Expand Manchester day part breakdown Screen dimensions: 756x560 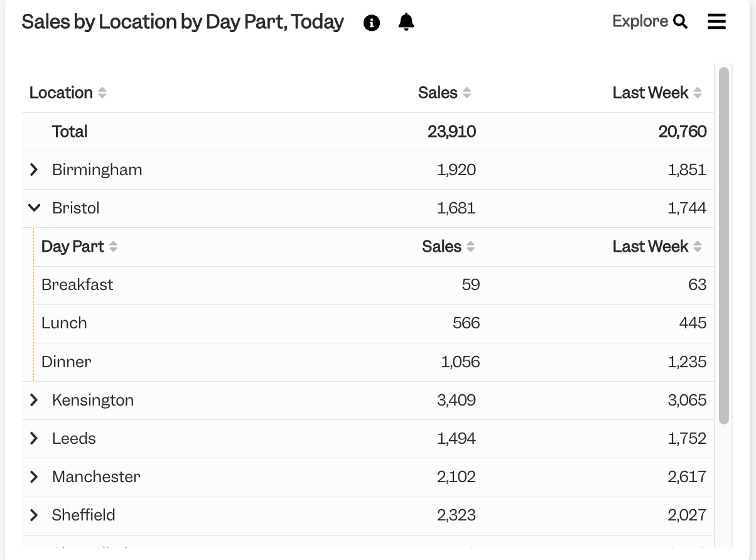(35, 477)
